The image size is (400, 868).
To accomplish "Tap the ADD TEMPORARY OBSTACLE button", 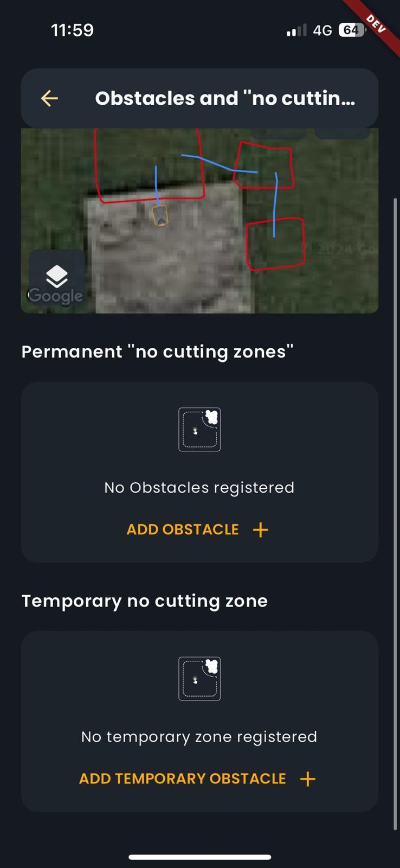I will pos(198,778).
